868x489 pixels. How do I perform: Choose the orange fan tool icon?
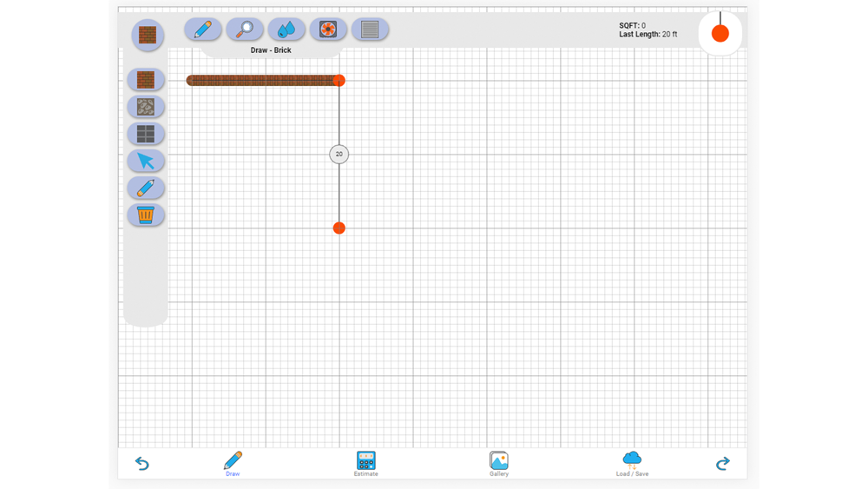328,30
